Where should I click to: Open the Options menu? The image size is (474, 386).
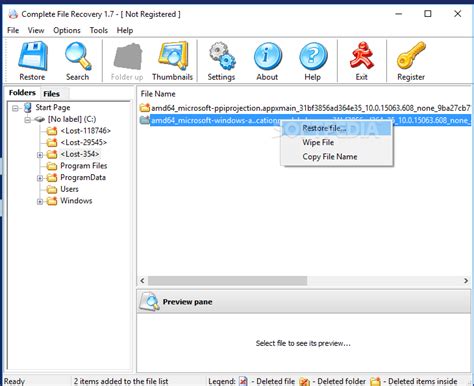[x=67, y=30]
